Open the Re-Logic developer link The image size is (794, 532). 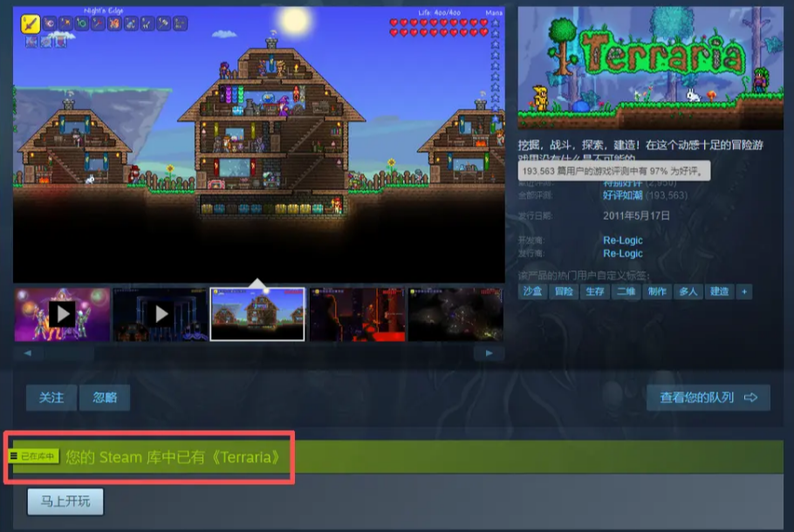[622, 240]
